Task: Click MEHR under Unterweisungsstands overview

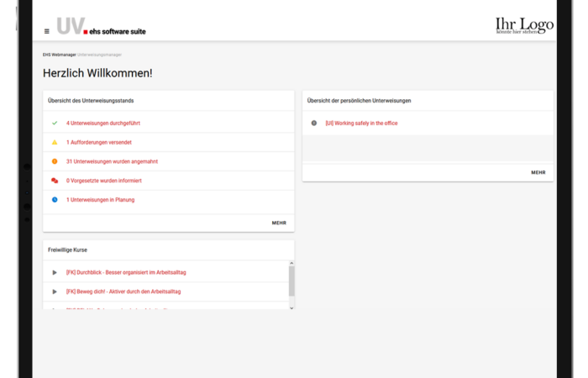Action: point(279,223)
